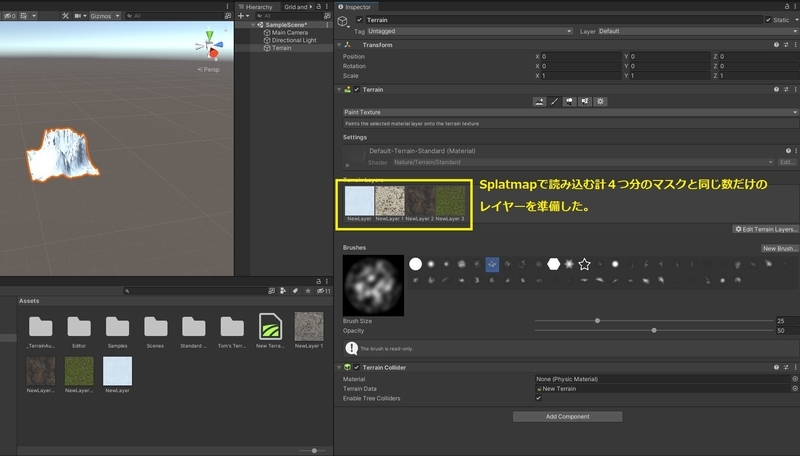Click the Scene view tools wrench icon
The width and height of the screenshot is (800, 456).
point(65,16)
